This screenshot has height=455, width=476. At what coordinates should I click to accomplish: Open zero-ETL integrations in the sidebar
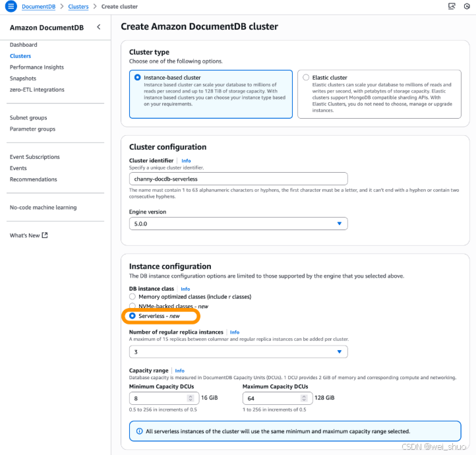tap(37, 90)
